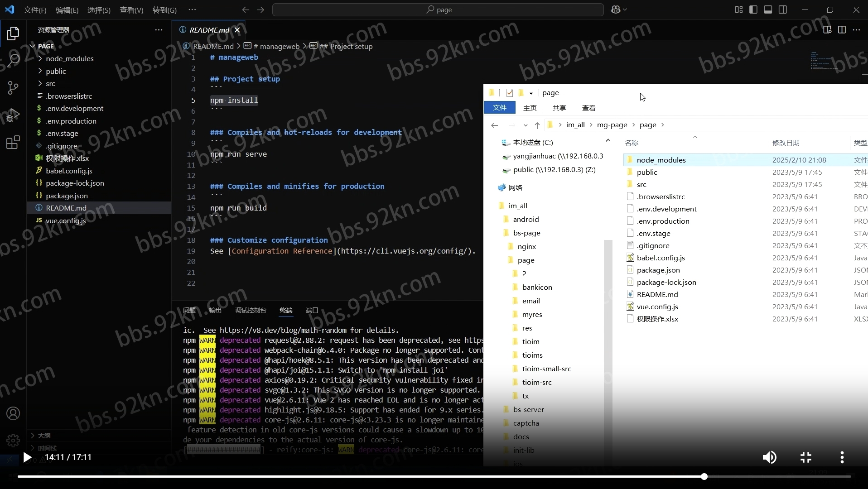
Task: Switch to the 问题 panel tab
Action: click(x=189, y=310)
